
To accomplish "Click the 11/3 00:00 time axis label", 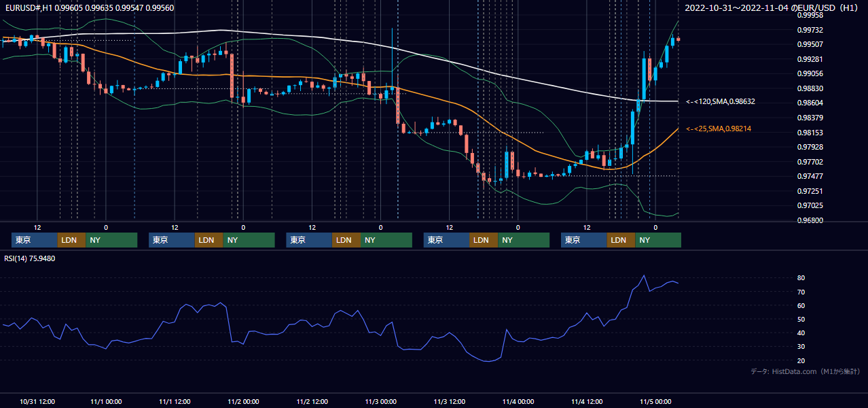I will point(381,401).
